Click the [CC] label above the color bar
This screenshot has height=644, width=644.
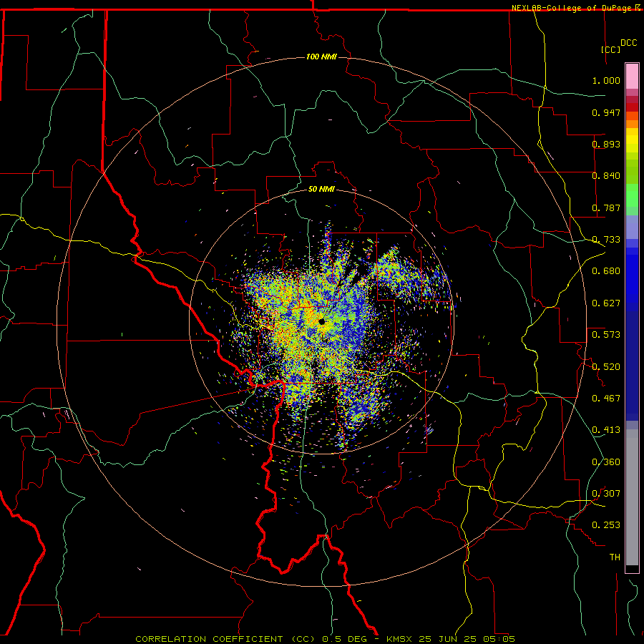point(611,49)
